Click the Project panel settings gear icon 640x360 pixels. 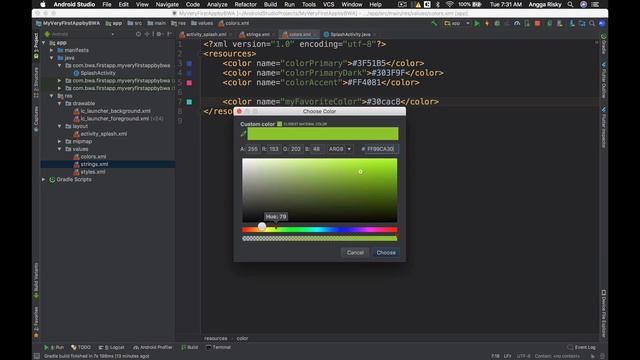159,34
